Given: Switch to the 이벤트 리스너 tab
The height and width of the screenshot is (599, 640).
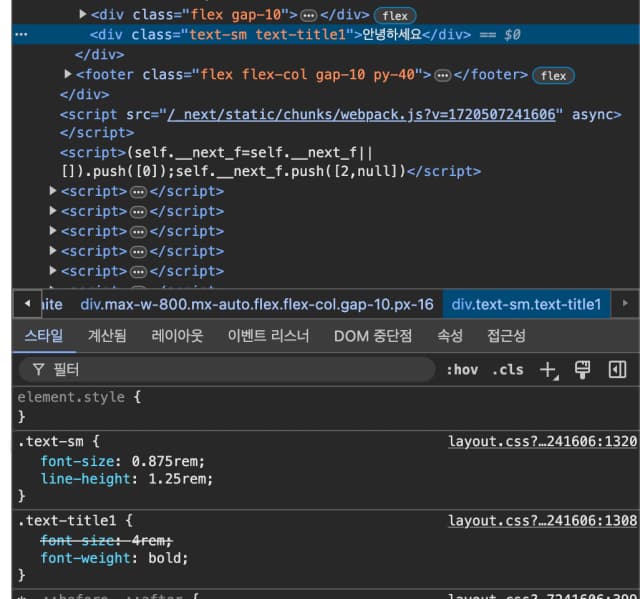Looking at the screenshot, I should 268,336.
